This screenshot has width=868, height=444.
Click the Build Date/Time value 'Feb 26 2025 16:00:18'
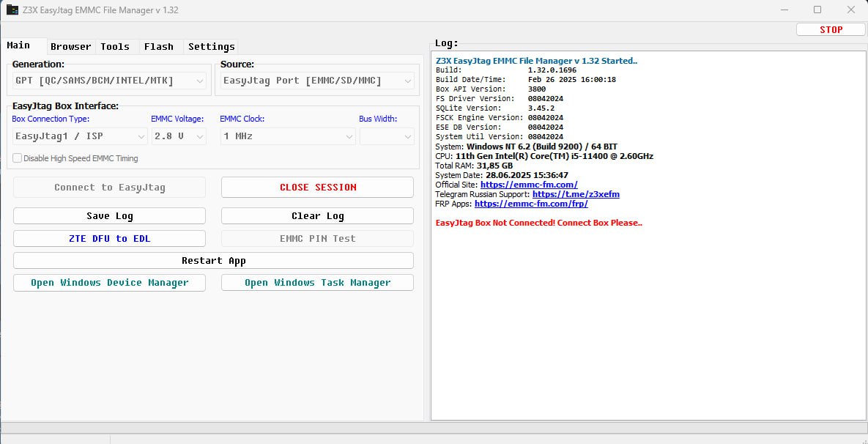(572, 80)
